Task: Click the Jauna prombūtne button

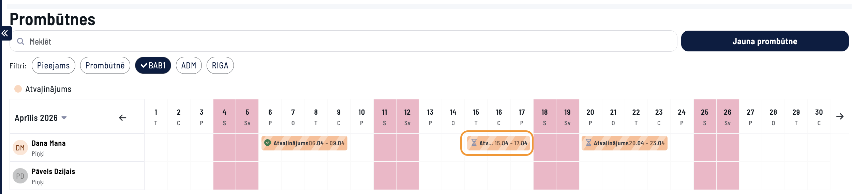Action: coord(765,41)
